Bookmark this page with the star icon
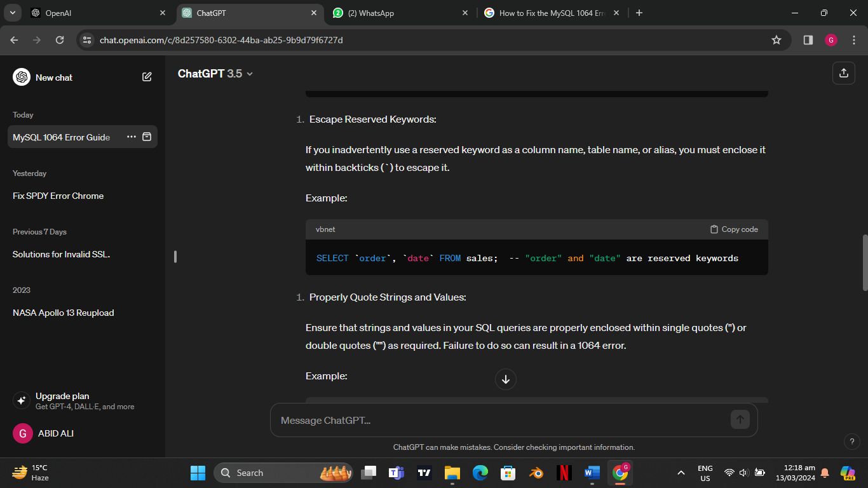Viewport: 868px width, 488px height. (x=775, y=39)
